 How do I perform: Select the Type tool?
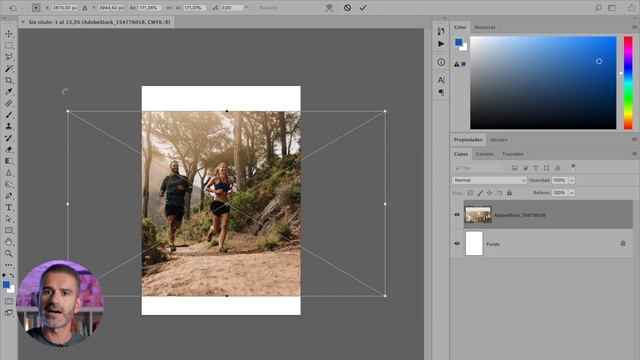[9, 207]
